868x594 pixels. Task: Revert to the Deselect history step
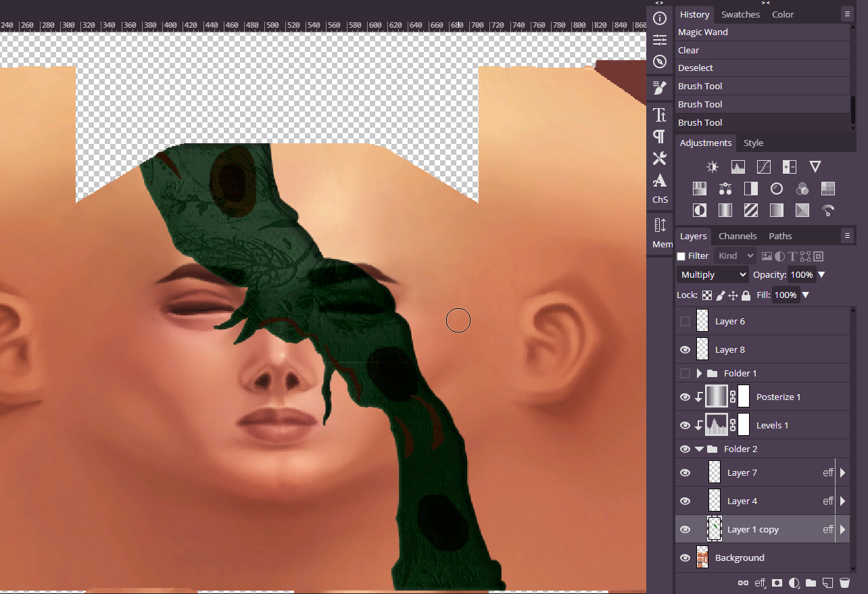point(696,68)
